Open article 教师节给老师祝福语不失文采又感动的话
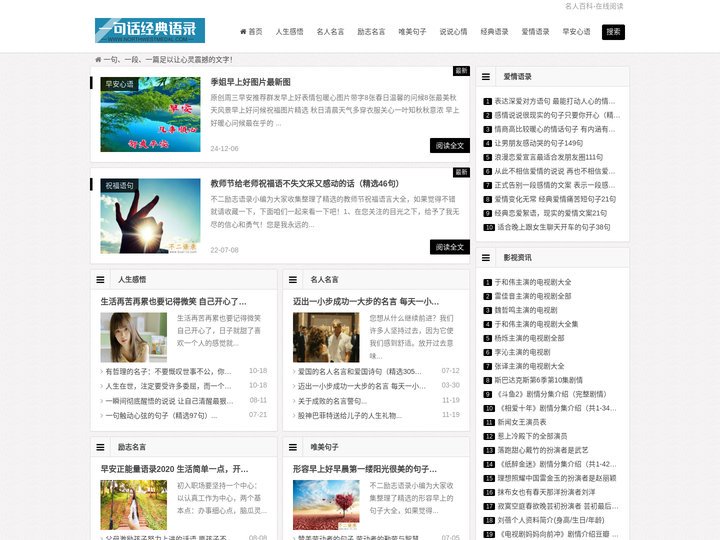 click(305, 184)
